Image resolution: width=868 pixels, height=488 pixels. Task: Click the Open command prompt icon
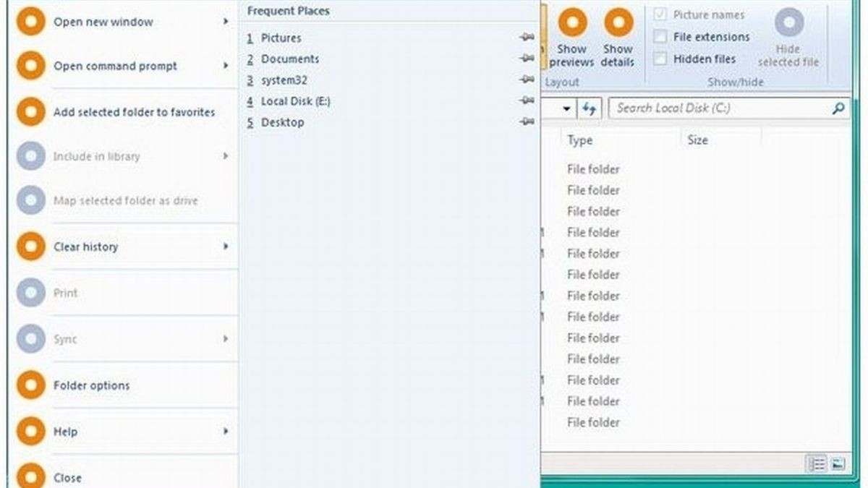click(x=30, y=66)
